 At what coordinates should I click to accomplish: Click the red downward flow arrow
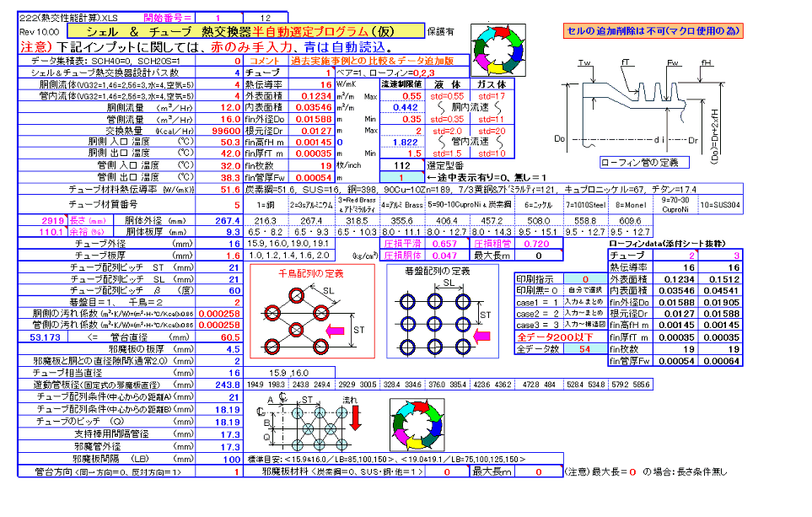(x=355, y=417)
